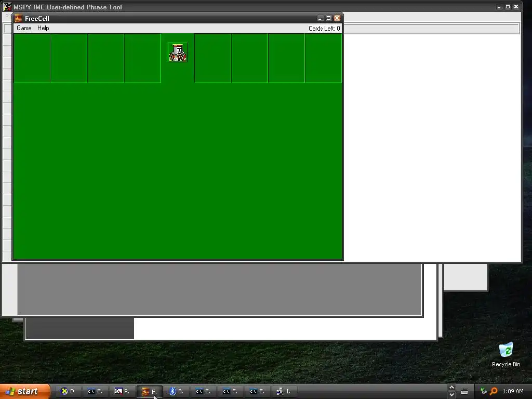
Task: Close the MSPY IME User-defined Phrase Tool window
Action: click(x=516, y=7)
